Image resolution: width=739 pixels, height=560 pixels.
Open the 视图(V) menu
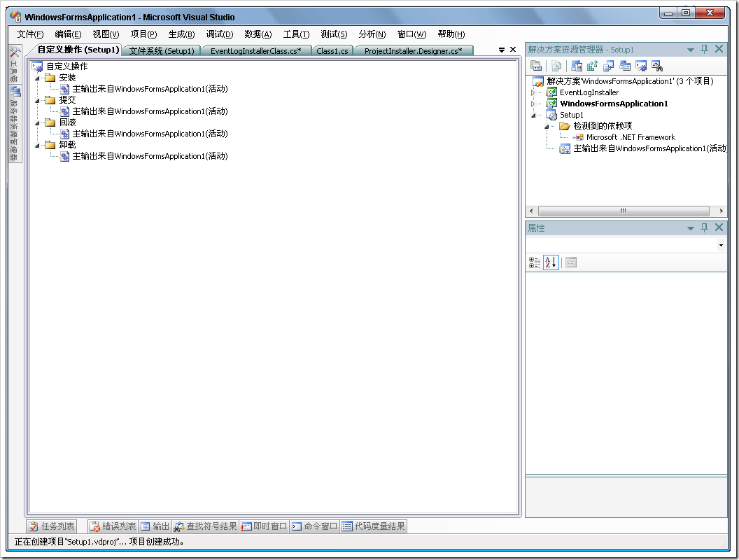[106, 34]
